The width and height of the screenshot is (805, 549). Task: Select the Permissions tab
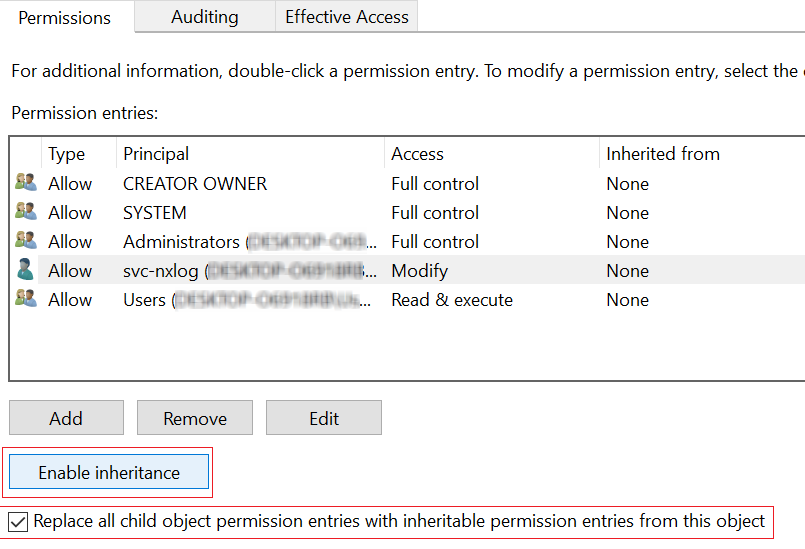click(65, 17)
